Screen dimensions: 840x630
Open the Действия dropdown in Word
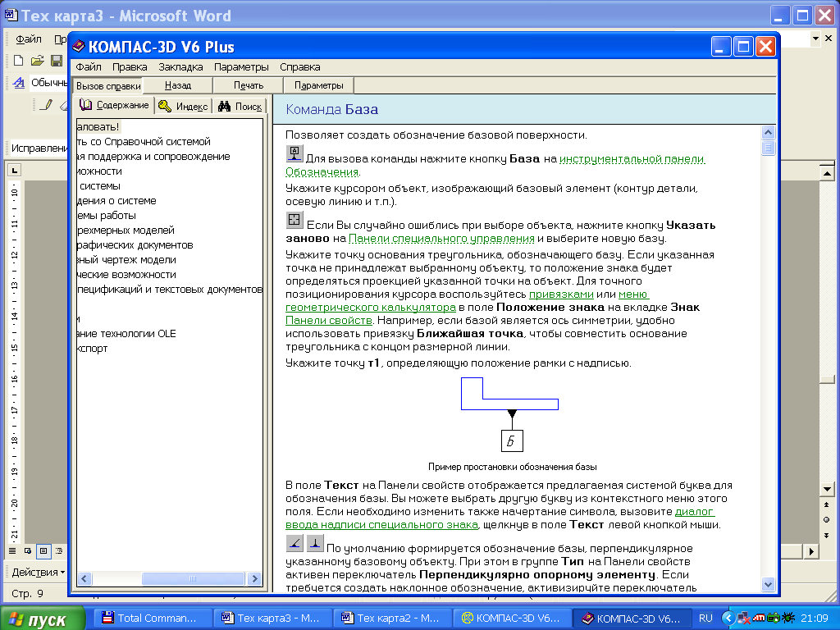(x=38, y=572)
